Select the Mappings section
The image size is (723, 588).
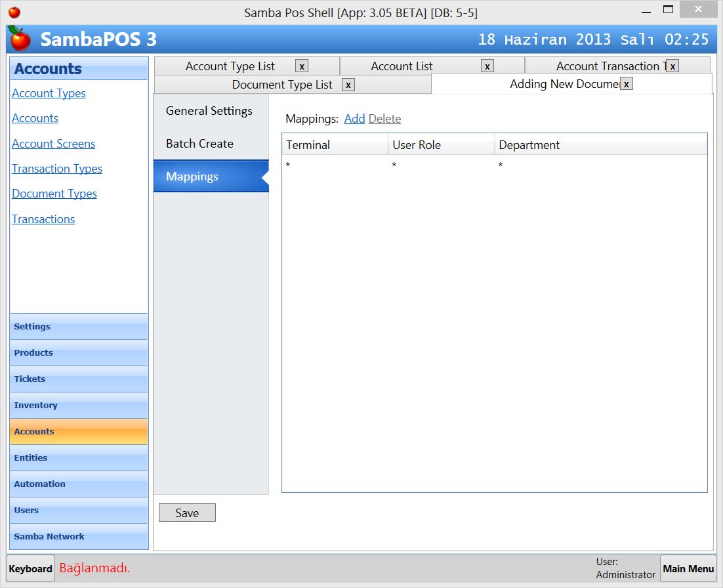click(x=192, y=177)
